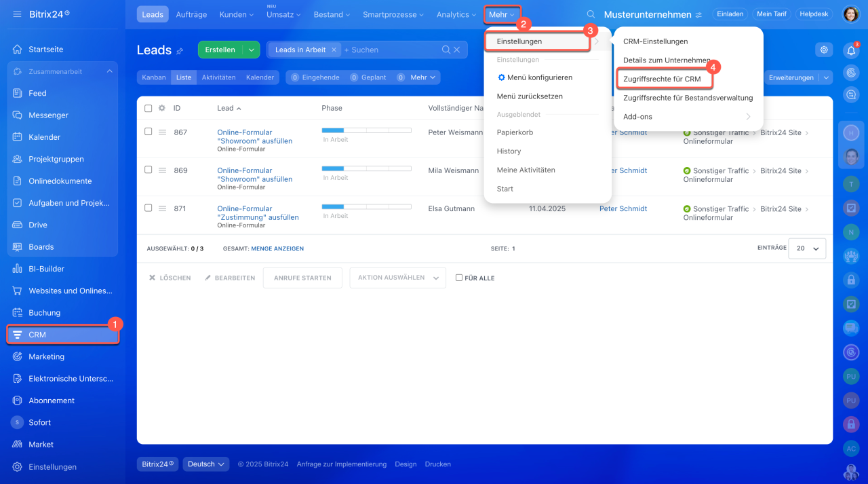Open the 'Aktion auswählen' dropdown
This screenshot has height=484, width=868.
(x=398, y=278)
